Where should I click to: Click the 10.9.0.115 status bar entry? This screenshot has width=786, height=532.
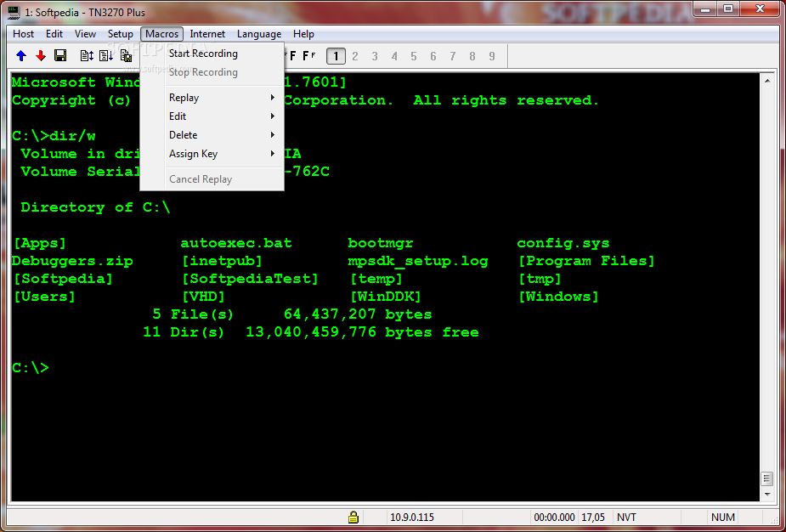pos(411,518)
